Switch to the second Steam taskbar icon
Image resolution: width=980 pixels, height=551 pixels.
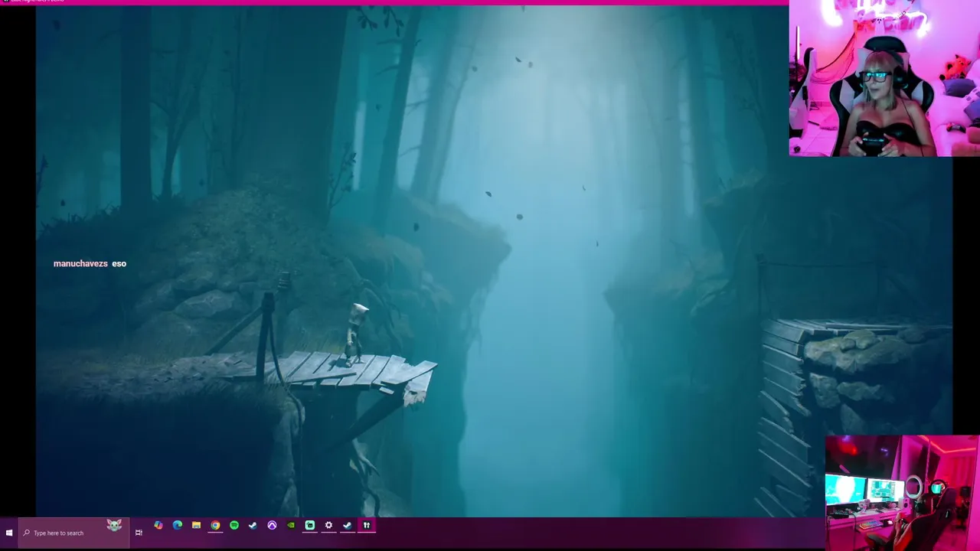[x=348, y=526]
